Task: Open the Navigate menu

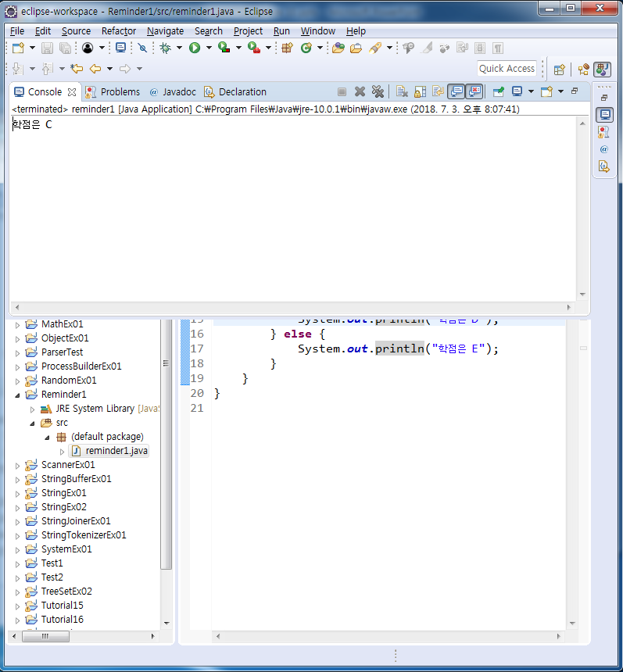Action: click(165, 31)
